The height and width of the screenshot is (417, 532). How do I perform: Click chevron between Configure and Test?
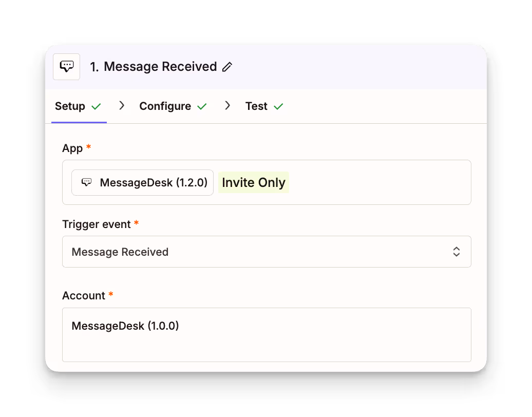[x=227, y=106]
